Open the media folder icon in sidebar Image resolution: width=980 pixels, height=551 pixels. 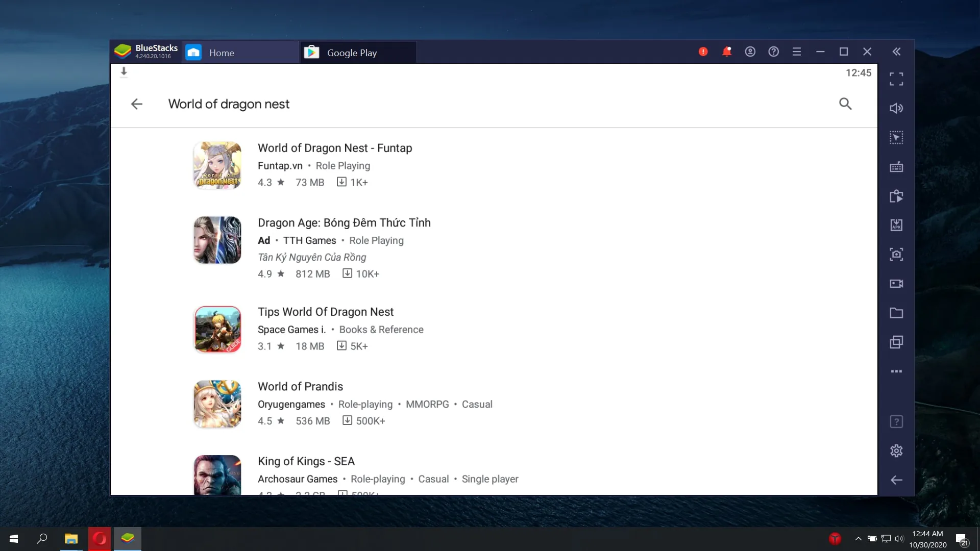(x=896, y=313)
